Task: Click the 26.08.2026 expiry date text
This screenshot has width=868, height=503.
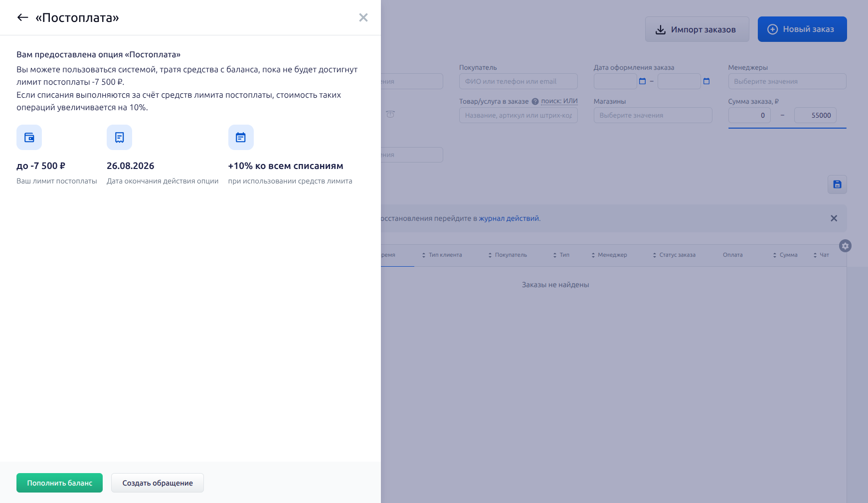Action: 130,166
